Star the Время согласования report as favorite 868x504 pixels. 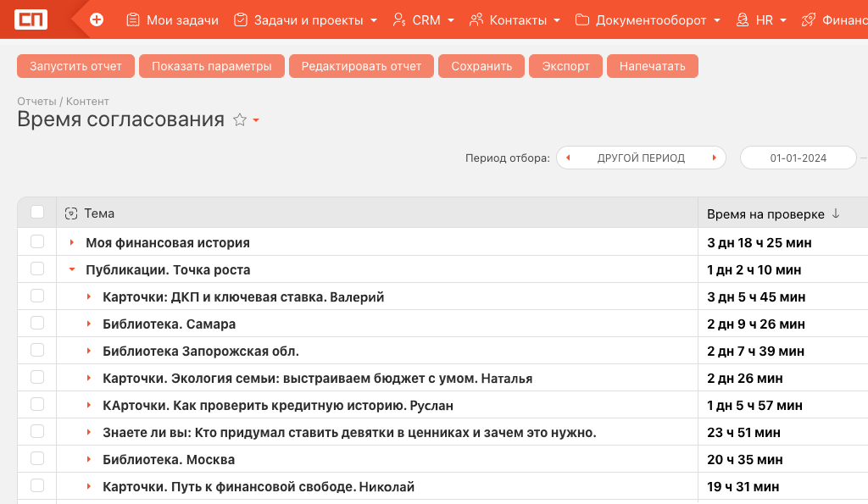(x=240, y=120)
